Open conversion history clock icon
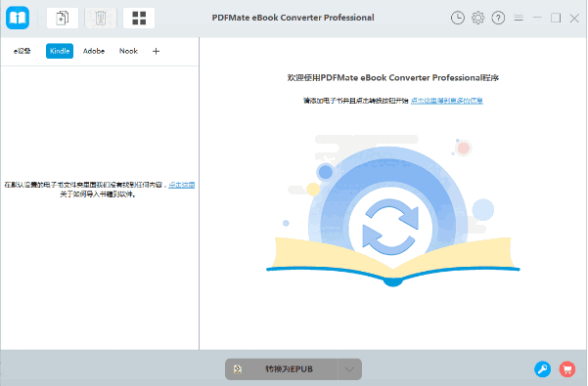 pos(458,18)
